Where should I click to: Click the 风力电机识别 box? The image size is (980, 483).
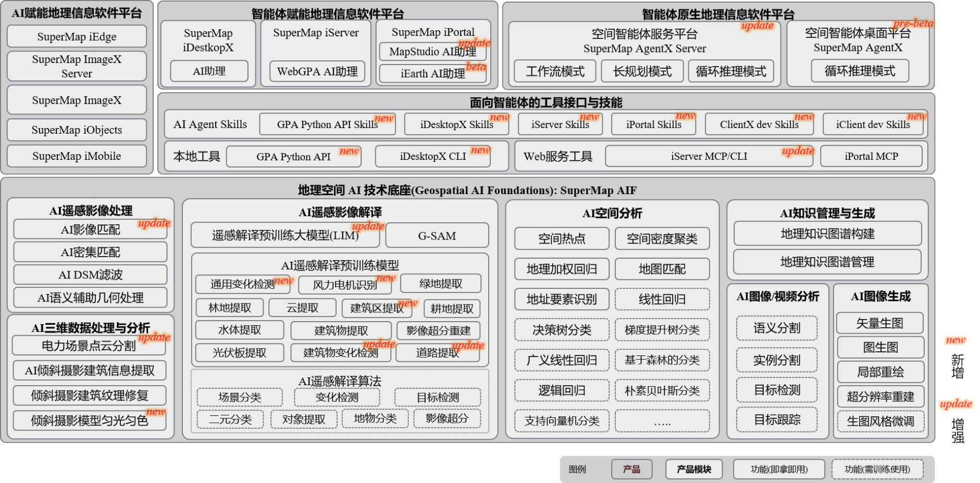tap(344, 284)
